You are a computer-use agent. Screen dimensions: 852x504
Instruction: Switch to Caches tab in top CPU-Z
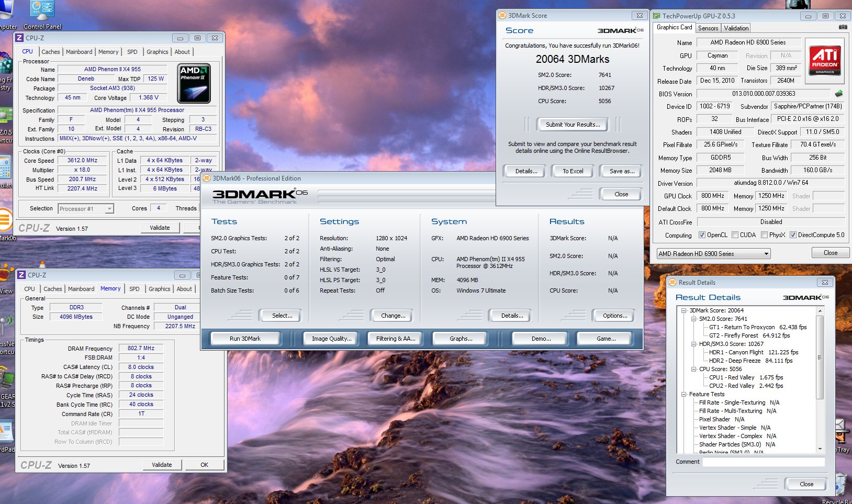(x=51, y=52)
